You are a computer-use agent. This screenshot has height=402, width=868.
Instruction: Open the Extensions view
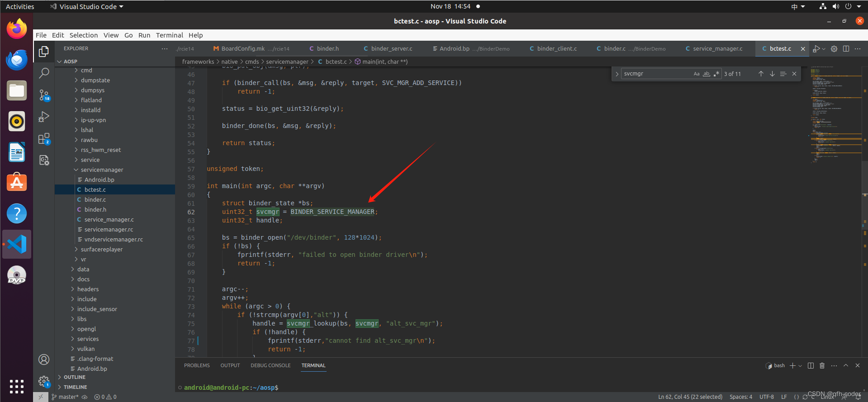[44, 138]
